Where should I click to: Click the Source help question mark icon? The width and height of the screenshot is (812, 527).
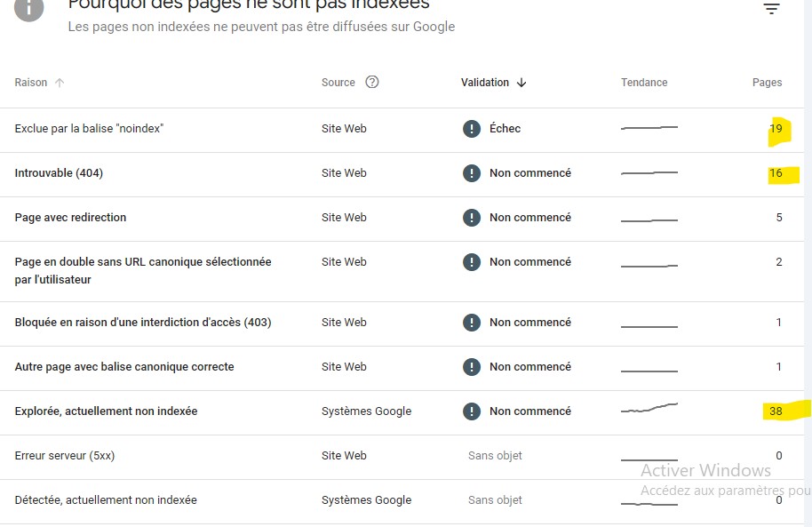pyautogui.click(x=372, y=82)
